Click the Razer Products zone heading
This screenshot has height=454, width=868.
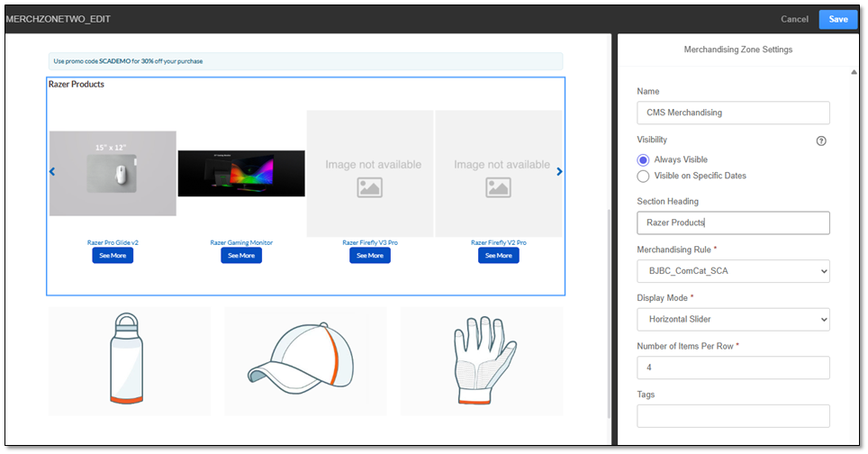[x=77, y=84]
